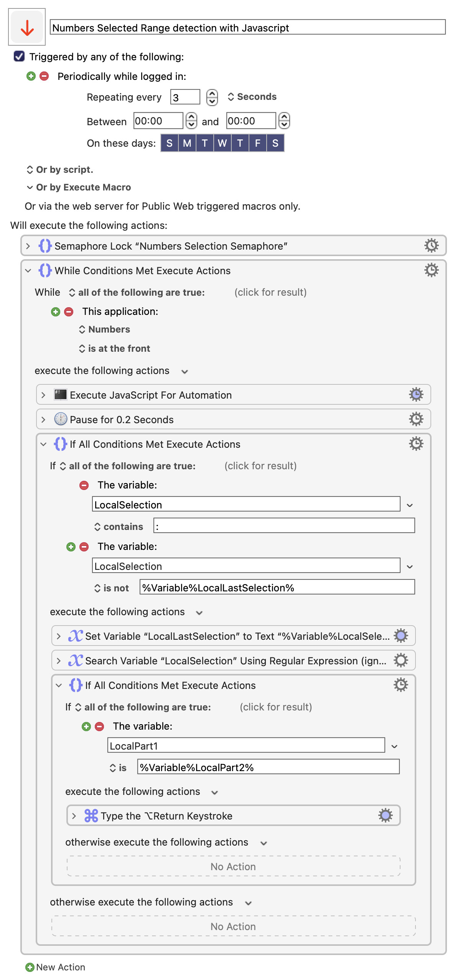Open gear menu for Pause for 0.2 Seconds

click(x=416, y=419)
